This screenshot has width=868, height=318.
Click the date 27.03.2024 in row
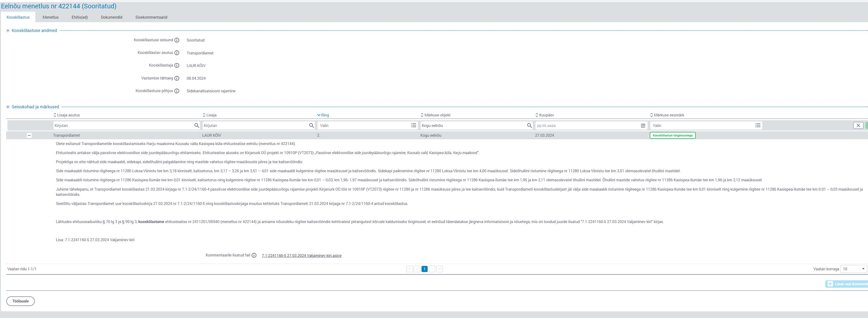(x=545, y=136)
